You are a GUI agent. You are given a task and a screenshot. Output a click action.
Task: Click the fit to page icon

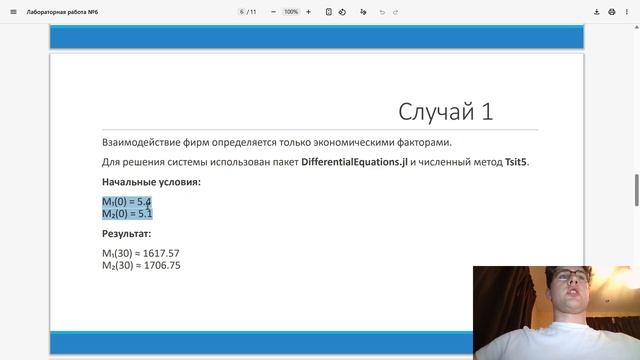click(329, 12)
